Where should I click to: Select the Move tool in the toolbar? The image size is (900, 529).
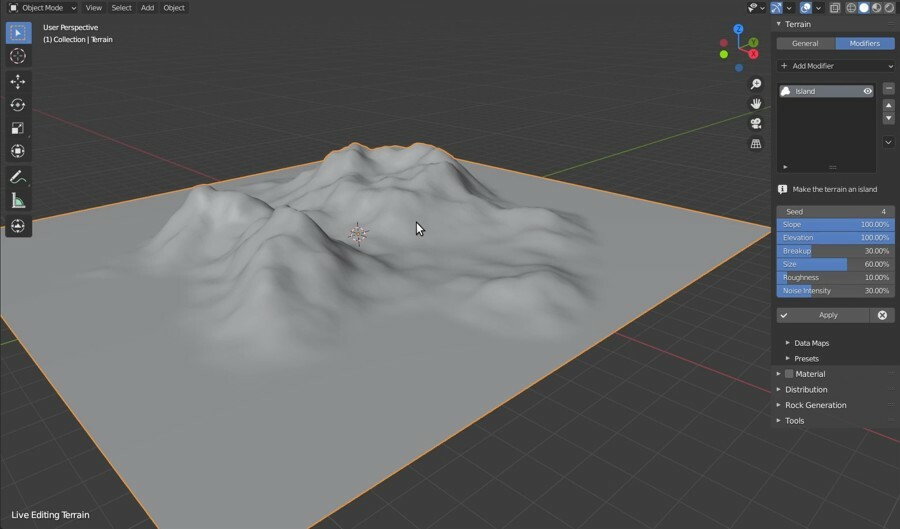(x=18, y=82)
